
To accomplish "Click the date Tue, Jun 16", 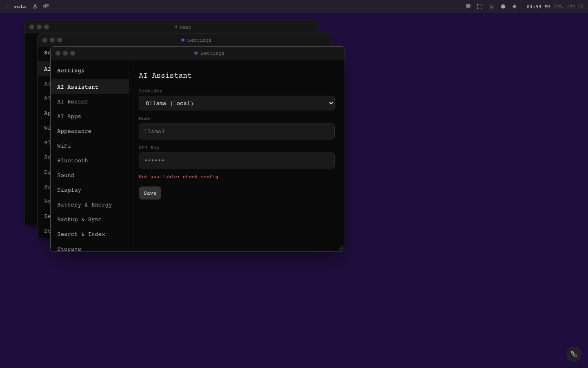I will pyautogui.click(x=568, y=6).
